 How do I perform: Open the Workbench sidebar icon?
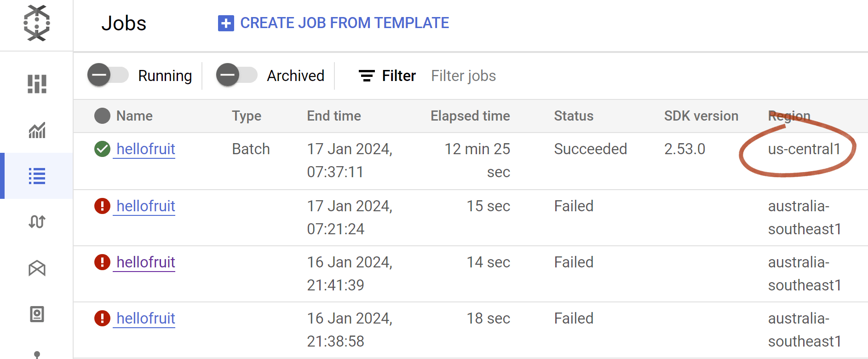click(37, 268)
